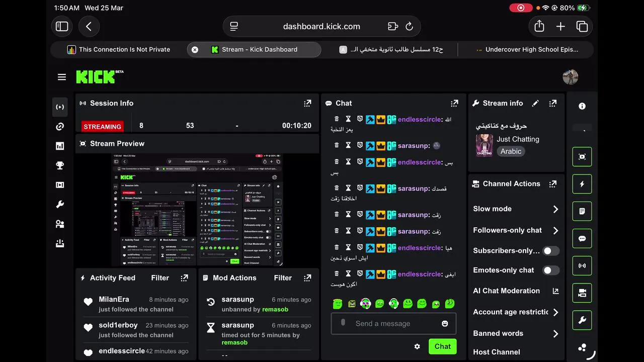This screenshot has height=362, width=644.
Task: Pop out the Stream info panel
Action: pos(553,103)
